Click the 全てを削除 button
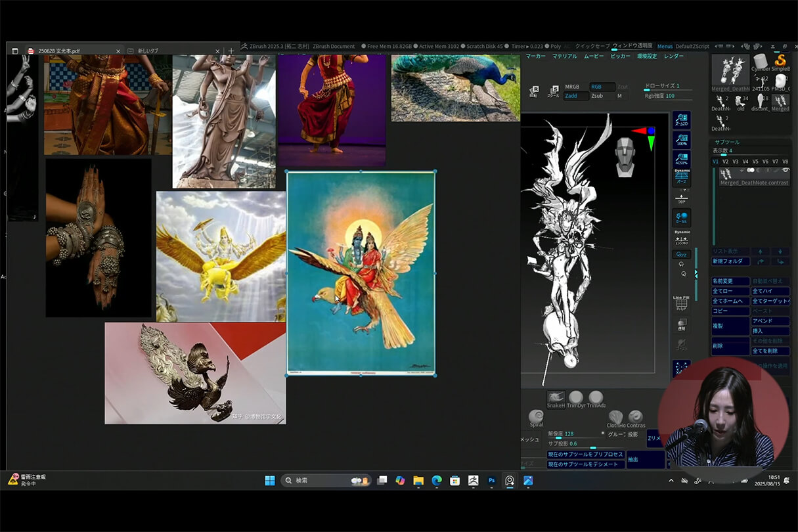 point(770,351)
